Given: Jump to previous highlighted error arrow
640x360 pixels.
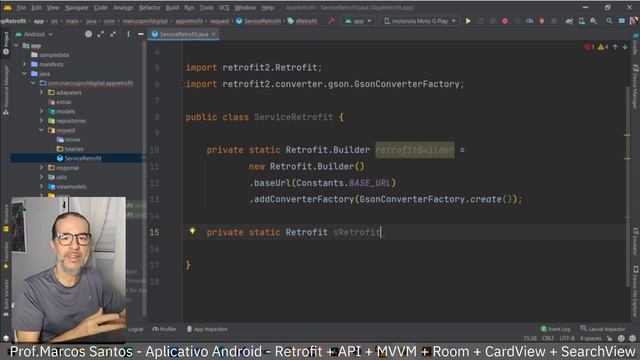Looking at the screenshot, I should 615,47.
